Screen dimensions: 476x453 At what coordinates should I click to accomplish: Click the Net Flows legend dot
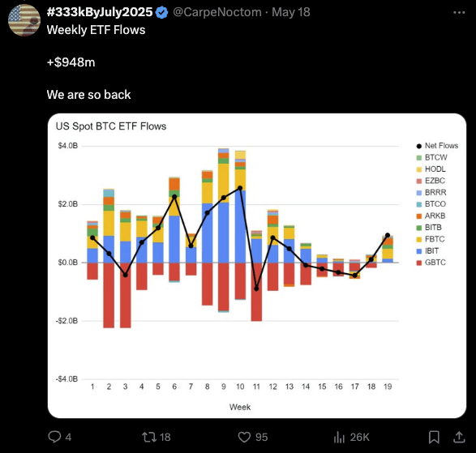pos(419,146)
